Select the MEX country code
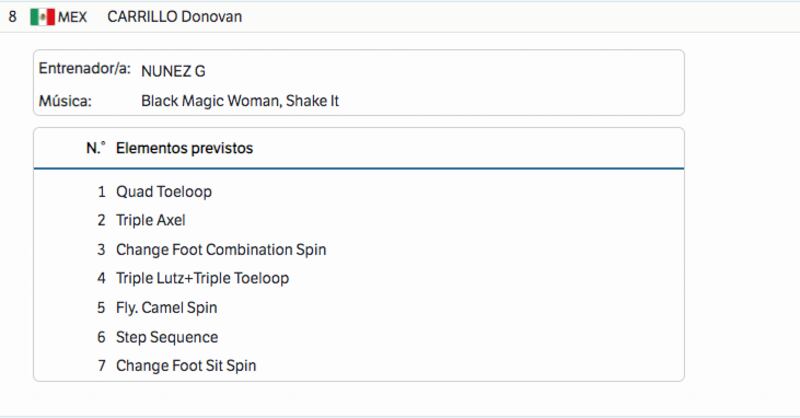800x418 pixels. tap(72, 17)
